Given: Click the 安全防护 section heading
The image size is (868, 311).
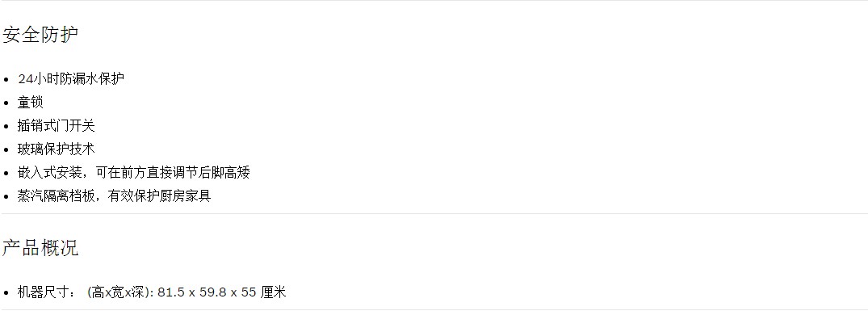Looking at the screenshot, I should pyautogui.click(x=40, y=34).
